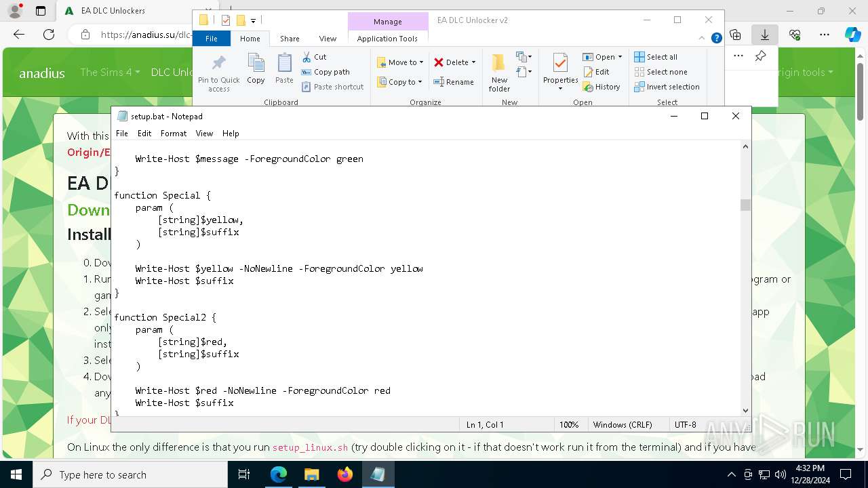The width and height of the screenshot is (868, 488).
Task: Click Select none in Explorer ribbon
Action: click(x=660, y=72)
